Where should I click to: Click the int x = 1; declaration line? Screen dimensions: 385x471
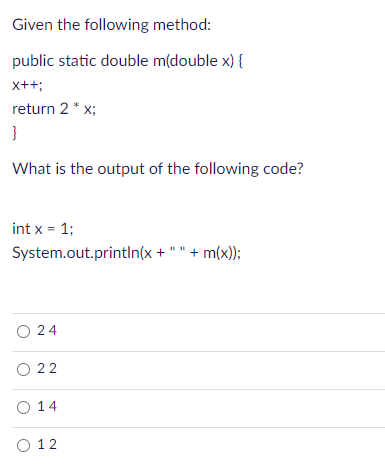43,229
